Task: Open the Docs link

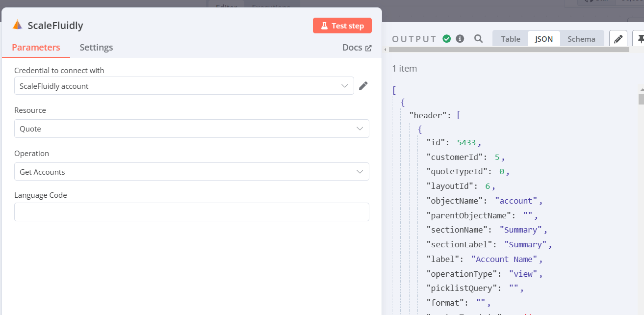Action: pos(357,48)
